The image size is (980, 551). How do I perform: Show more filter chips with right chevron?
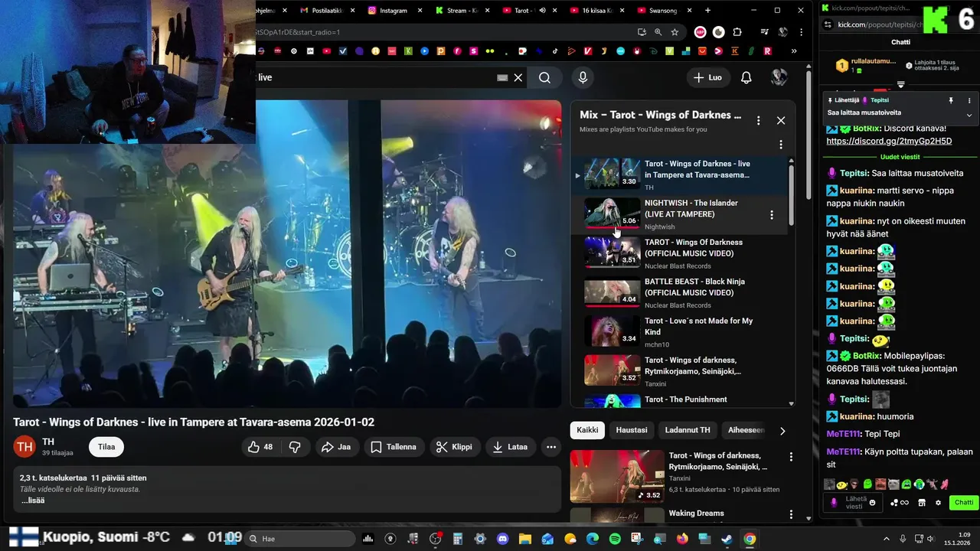tap(782, 431)
